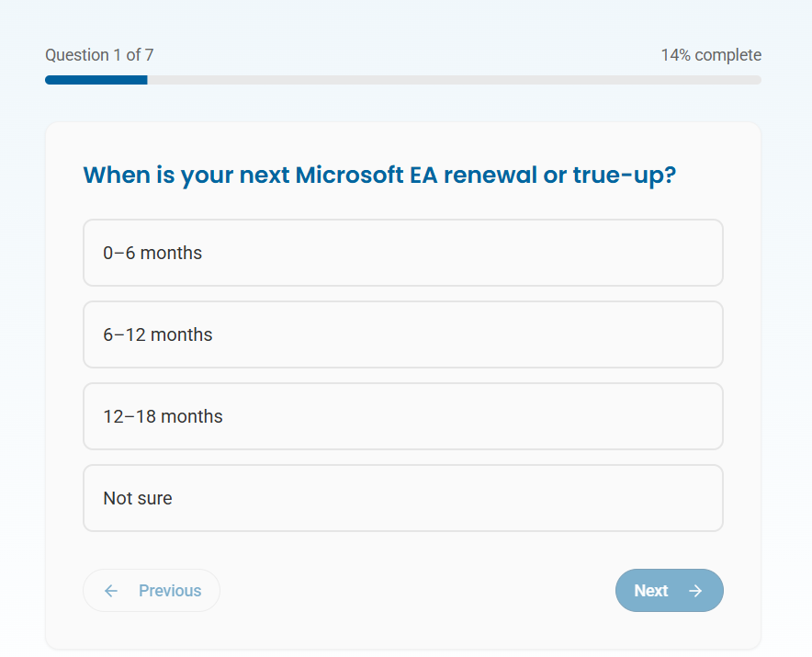This screenshot has width=812, height=657.
Task: Click the filled blue portion of progress bar
Action: (x=96, y=80)
